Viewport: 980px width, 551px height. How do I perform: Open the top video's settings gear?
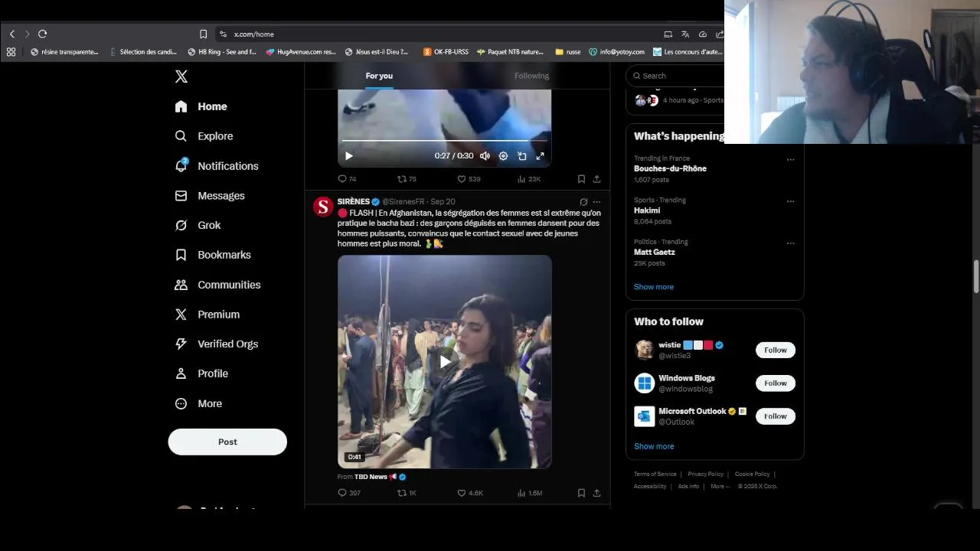(503, 156)
